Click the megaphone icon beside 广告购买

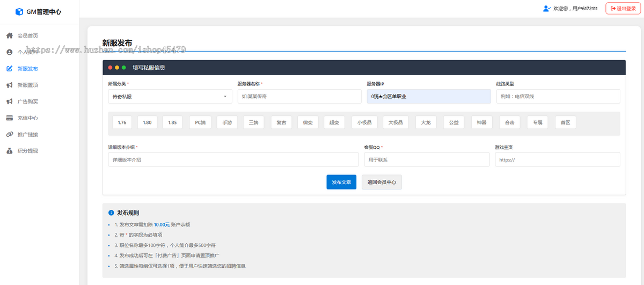point(9,101)
